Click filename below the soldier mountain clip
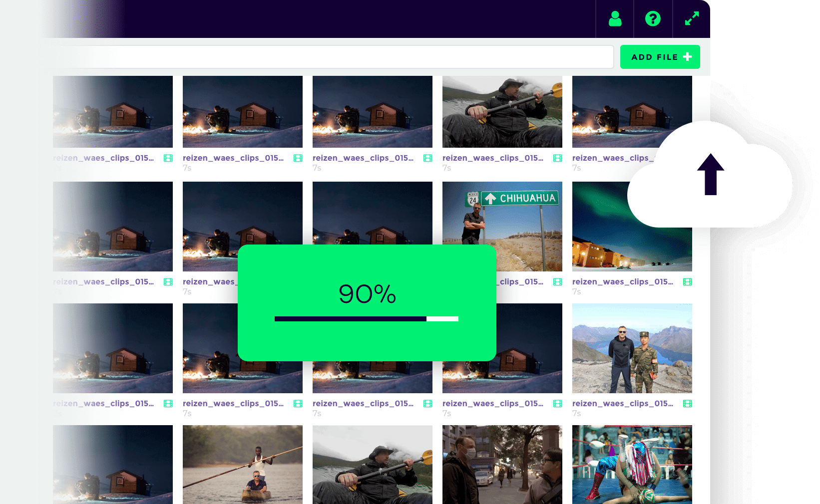The width and height of the screenshot is (820, 504). [622, 404]
